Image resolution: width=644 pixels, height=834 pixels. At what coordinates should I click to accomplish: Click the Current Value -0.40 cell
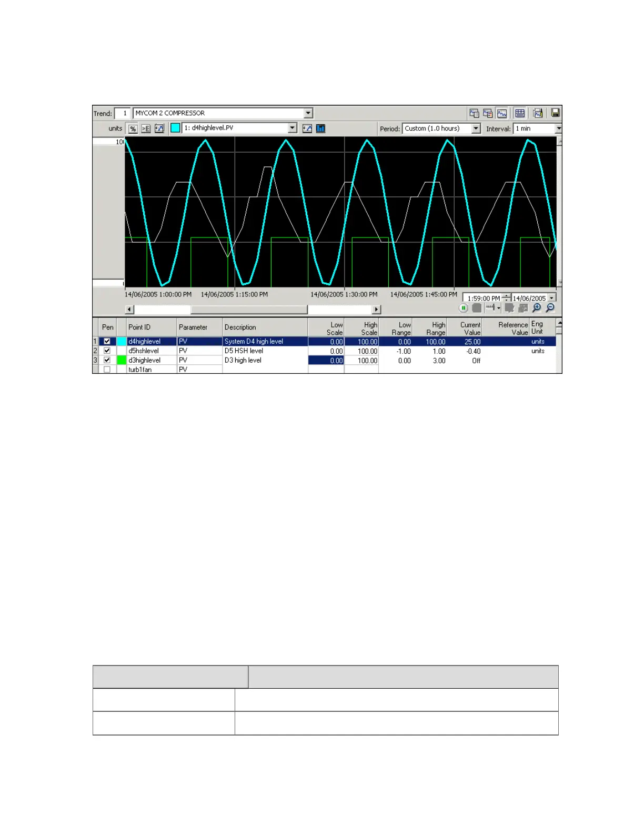[x=465, y=351]
